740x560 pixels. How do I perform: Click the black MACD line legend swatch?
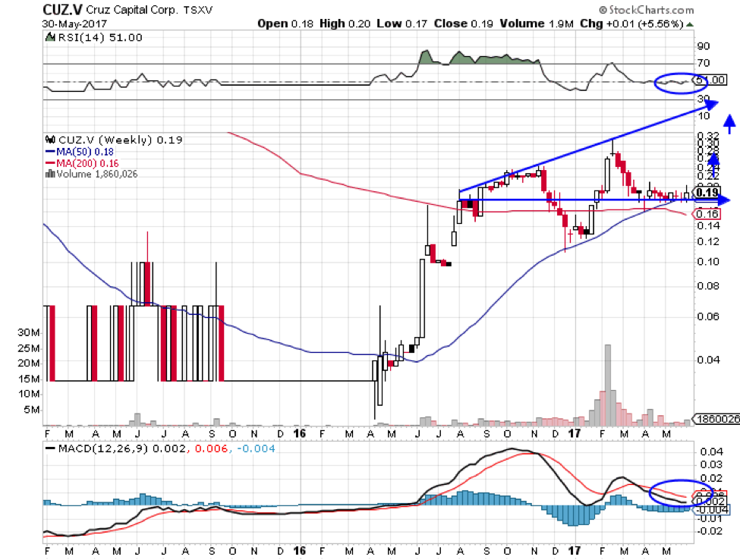click(49, 448)
